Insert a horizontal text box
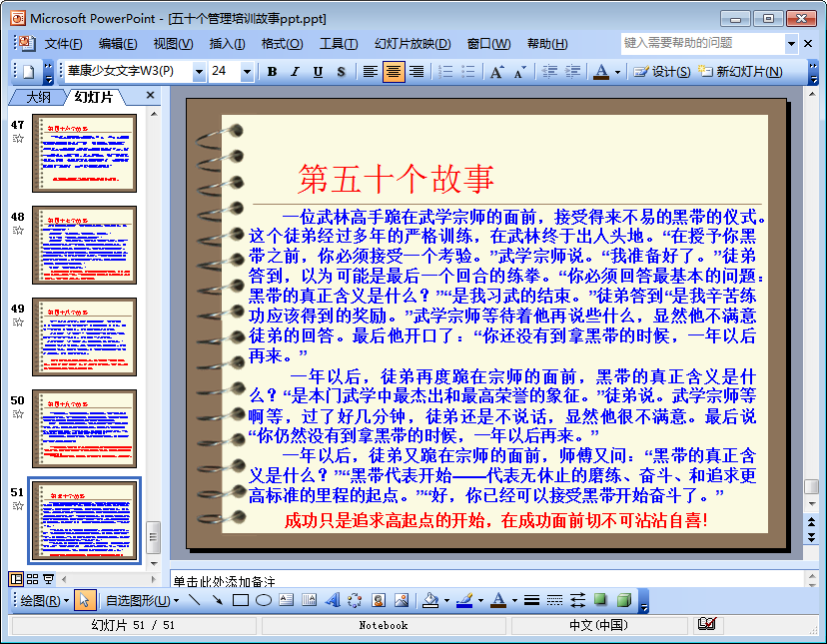This screenshot has width=827, height=644. pos(287,600)
